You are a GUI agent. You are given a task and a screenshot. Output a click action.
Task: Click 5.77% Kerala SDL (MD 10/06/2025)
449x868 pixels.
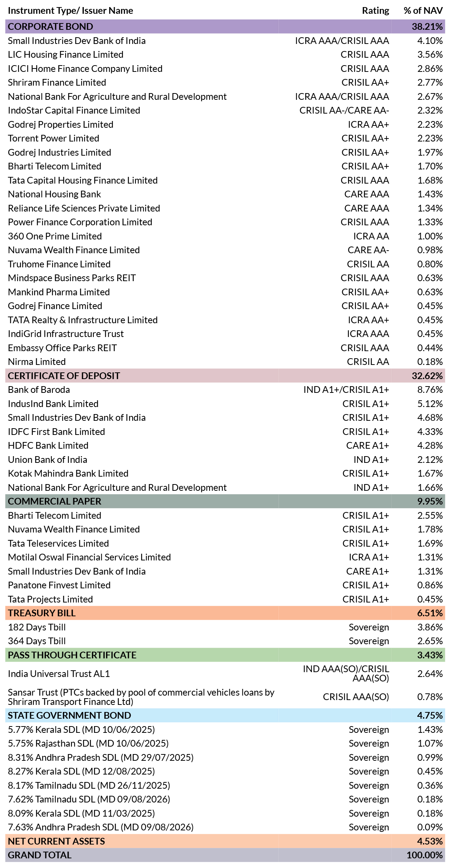pyautogui.click(x=82, y=729)
